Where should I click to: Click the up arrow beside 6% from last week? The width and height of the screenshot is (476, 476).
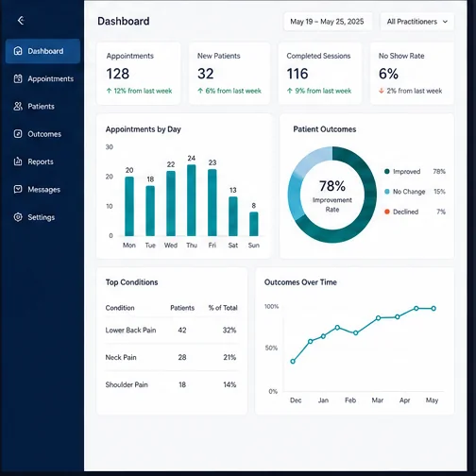coord(200,91)
